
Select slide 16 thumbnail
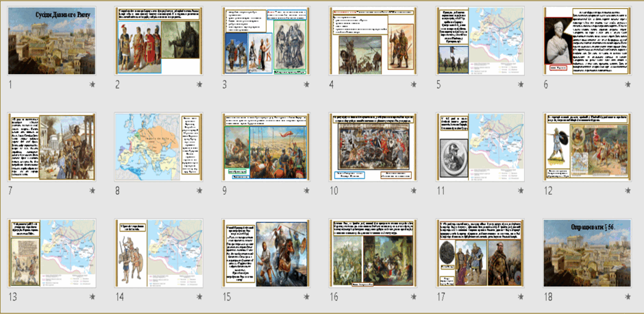click(373, 253)
